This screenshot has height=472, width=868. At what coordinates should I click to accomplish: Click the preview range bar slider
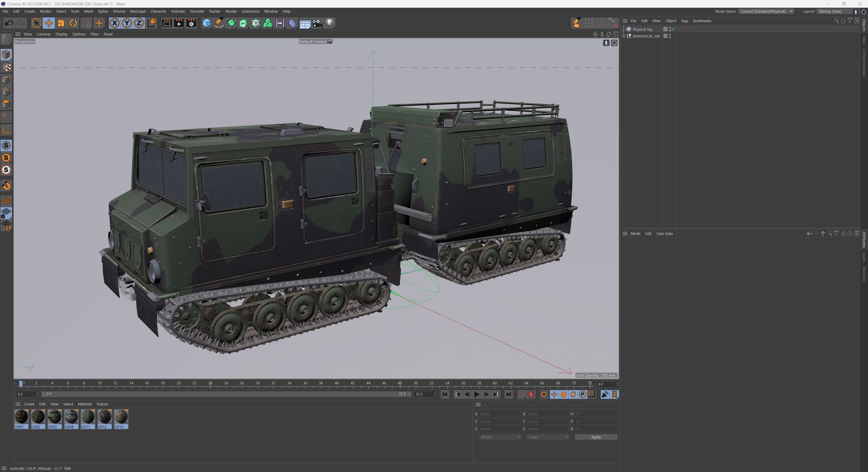click(x=226, y=394)
